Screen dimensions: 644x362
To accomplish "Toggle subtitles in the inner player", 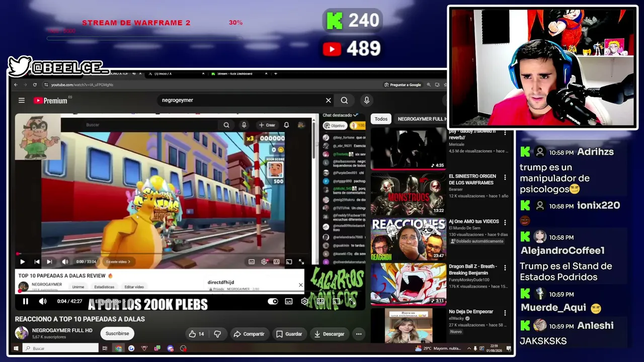I will click(252, 262).
